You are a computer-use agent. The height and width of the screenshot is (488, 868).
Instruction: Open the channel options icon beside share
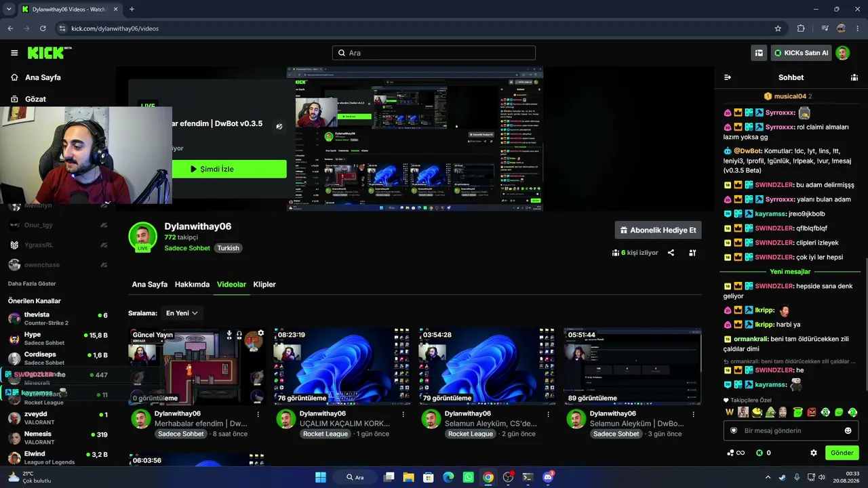point(692,253)
